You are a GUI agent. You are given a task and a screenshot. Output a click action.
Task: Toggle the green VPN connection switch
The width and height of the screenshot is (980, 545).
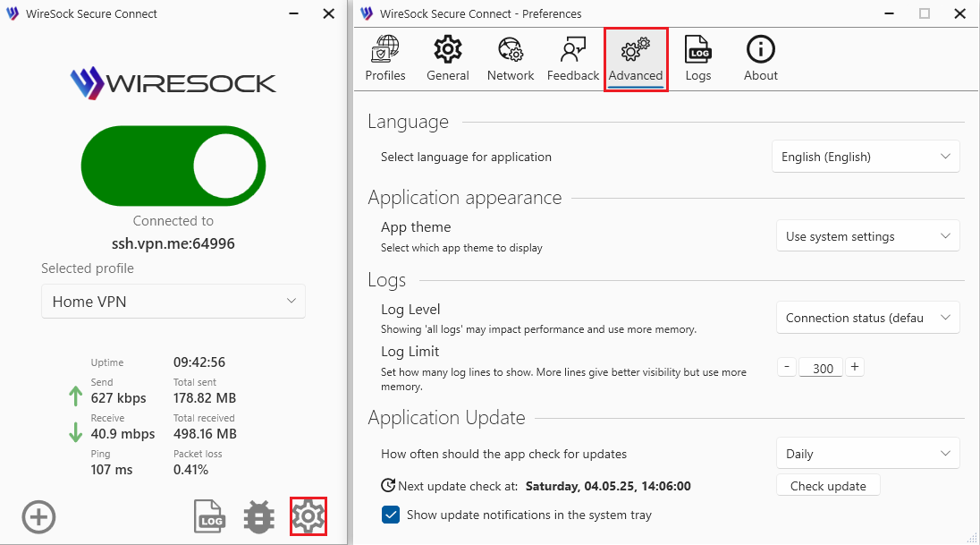tap(173, 166)
